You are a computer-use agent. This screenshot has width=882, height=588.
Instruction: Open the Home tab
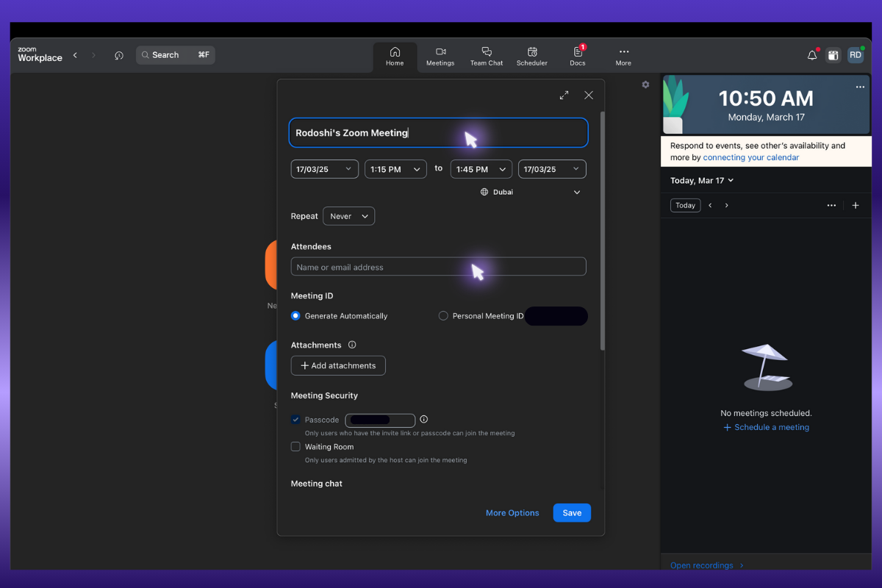[395, 57]
